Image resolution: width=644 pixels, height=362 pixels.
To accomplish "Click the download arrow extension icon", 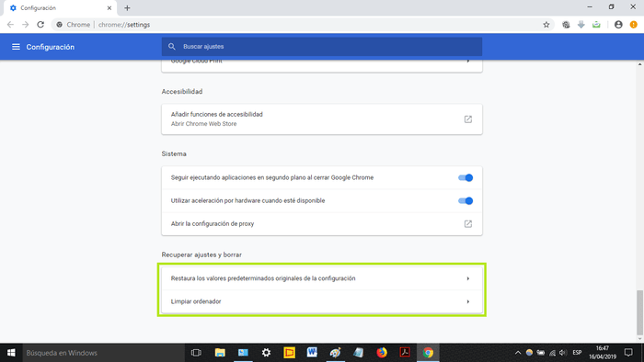I will coord(581,25).
